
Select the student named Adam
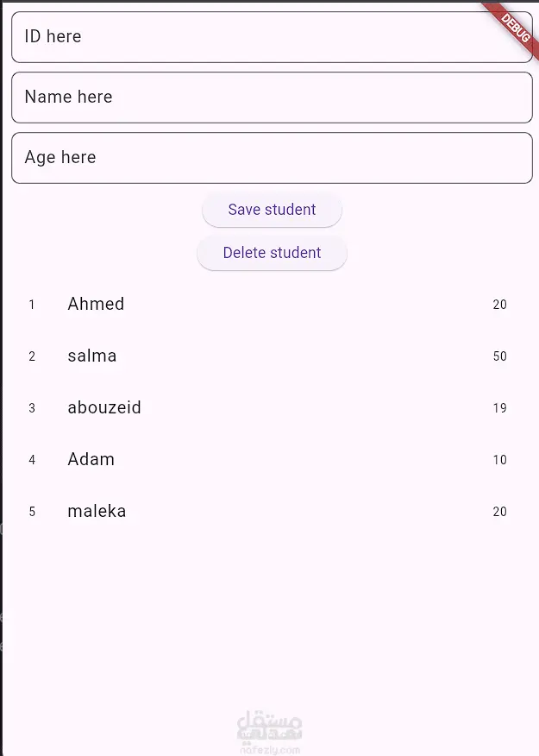(x=91, y=459)
